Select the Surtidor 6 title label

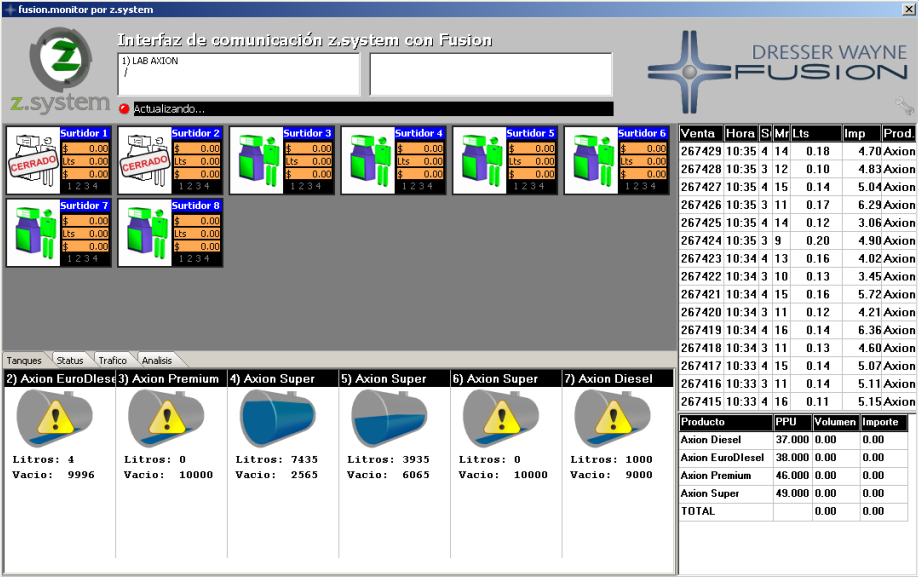pyautogui.click(x=642, y=133)
